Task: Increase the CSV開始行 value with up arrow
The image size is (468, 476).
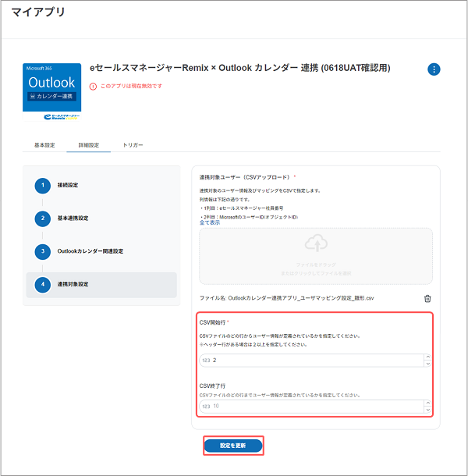Action: pos(427,357)
